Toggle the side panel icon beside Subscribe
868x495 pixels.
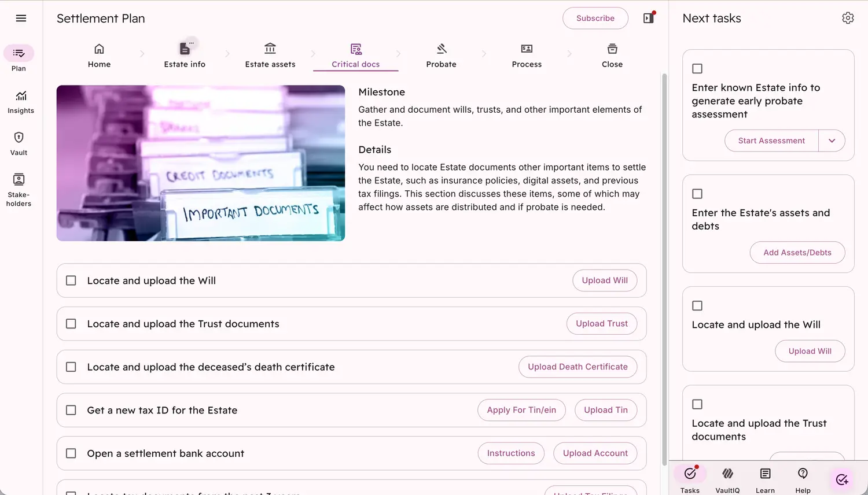(649, 18)
